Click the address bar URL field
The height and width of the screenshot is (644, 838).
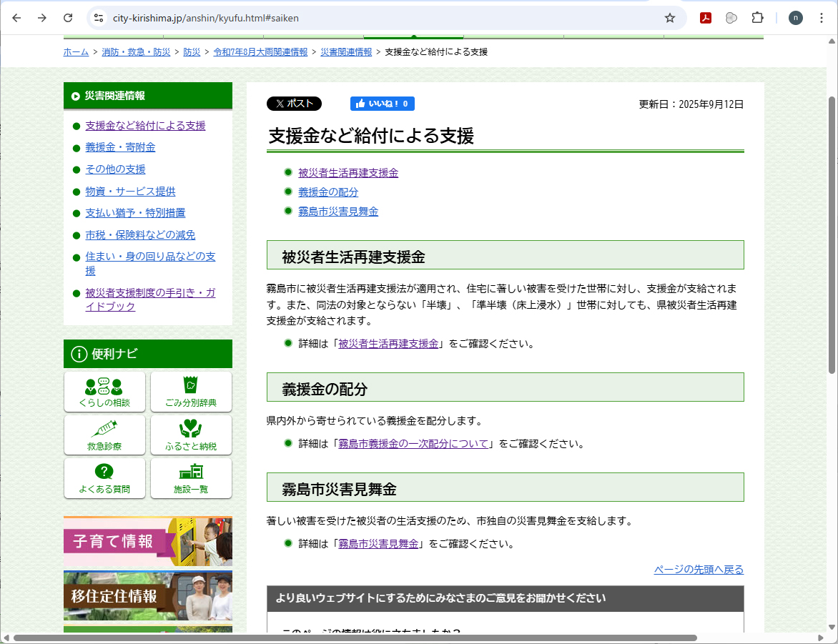click(x=379, y=18)
